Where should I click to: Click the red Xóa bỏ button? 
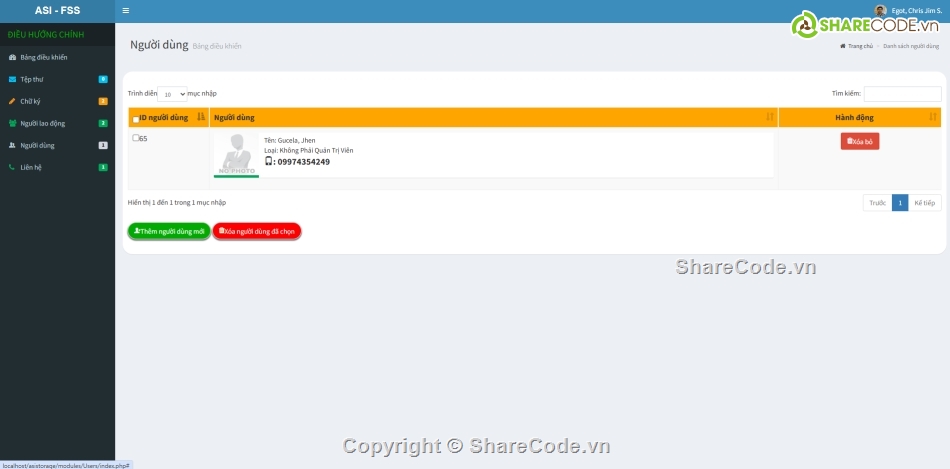tap(860, 141)
